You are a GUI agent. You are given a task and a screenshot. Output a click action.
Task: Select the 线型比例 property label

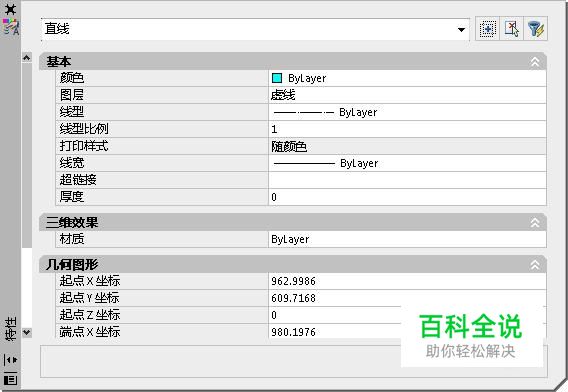tap(84, 129)
